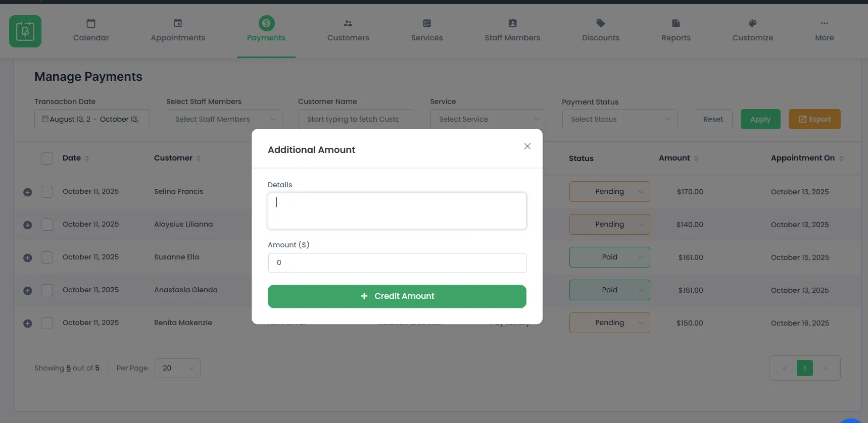868x423 pixels.
Task: Open the Discounts page
Action: [600, 31]
